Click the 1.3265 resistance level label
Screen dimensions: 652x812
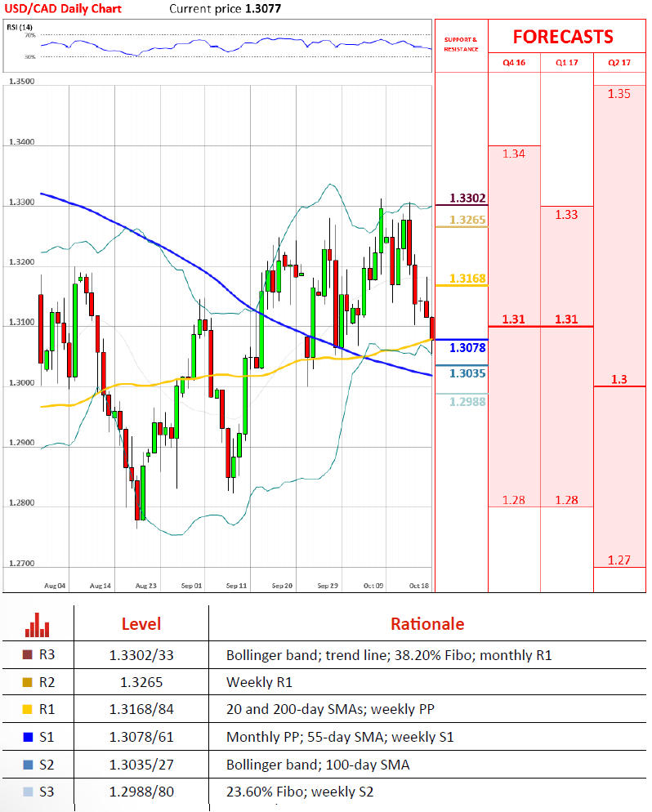(467, 220)
